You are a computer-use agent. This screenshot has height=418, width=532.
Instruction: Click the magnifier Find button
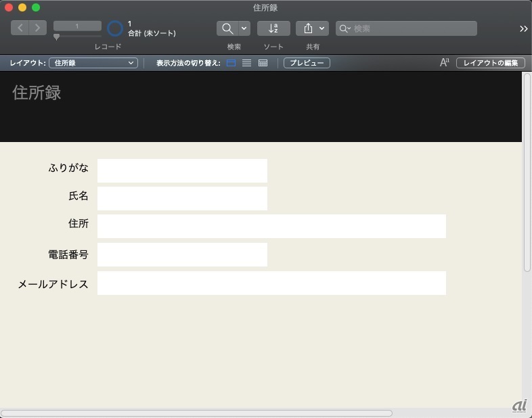tap(227, 28)
